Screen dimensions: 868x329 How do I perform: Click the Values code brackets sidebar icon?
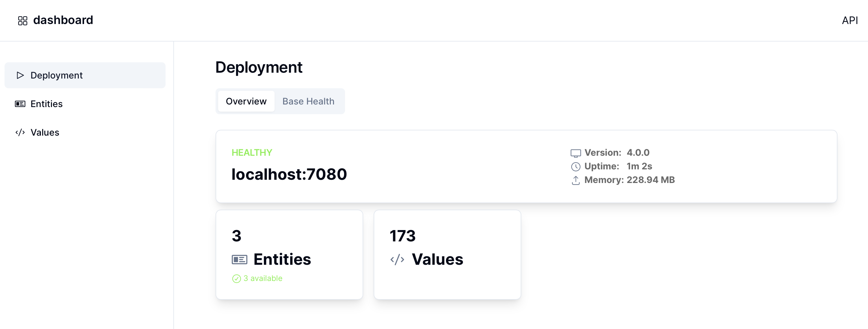(x=20, y=132)
